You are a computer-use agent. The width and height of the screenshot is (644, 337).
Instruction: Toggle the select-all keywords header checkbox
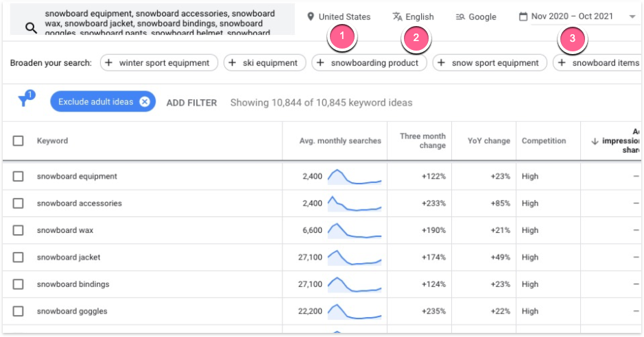[19, 141]
